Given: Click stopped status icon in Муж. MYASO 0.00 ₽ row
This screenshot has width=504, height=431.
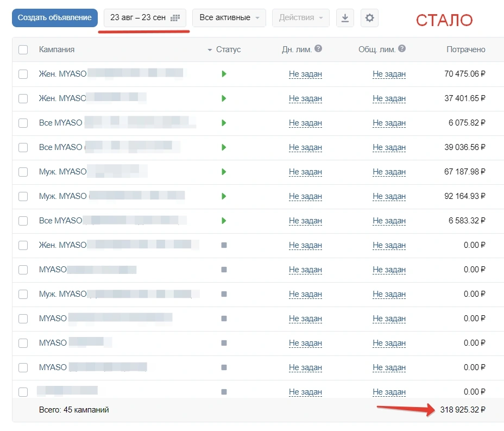Looking at the screenshot, I should tap(224, 294).
